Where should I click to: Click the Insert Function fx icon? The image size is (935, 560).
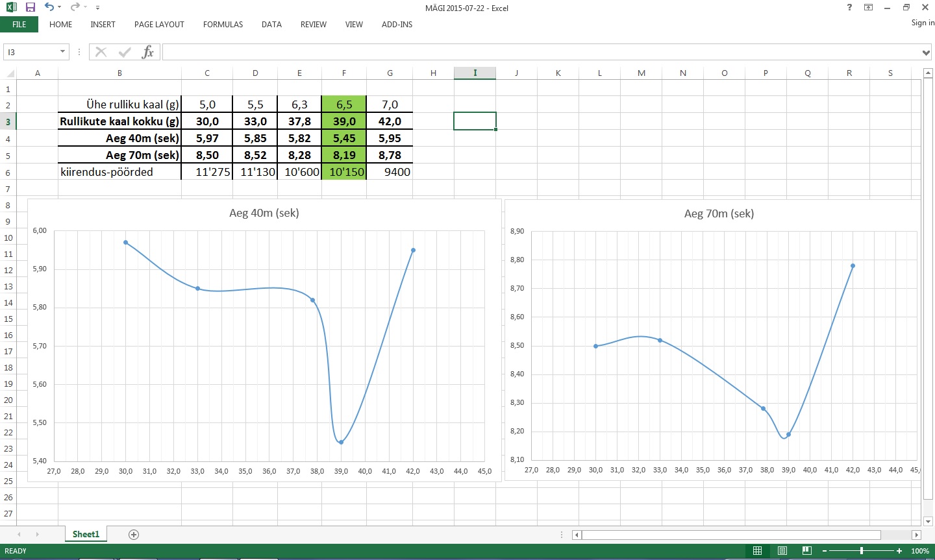pyautogui.click(x=147, y=52)
